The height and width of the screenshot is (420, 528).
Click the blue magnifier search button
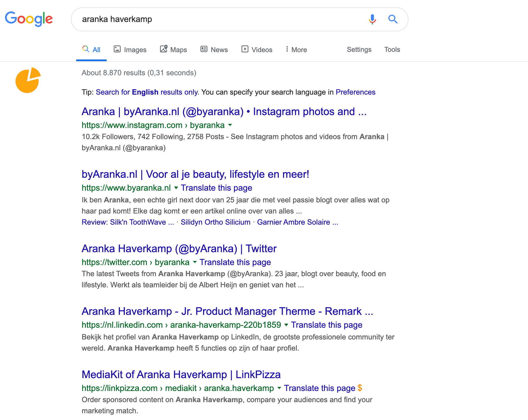tap(393, 19)
